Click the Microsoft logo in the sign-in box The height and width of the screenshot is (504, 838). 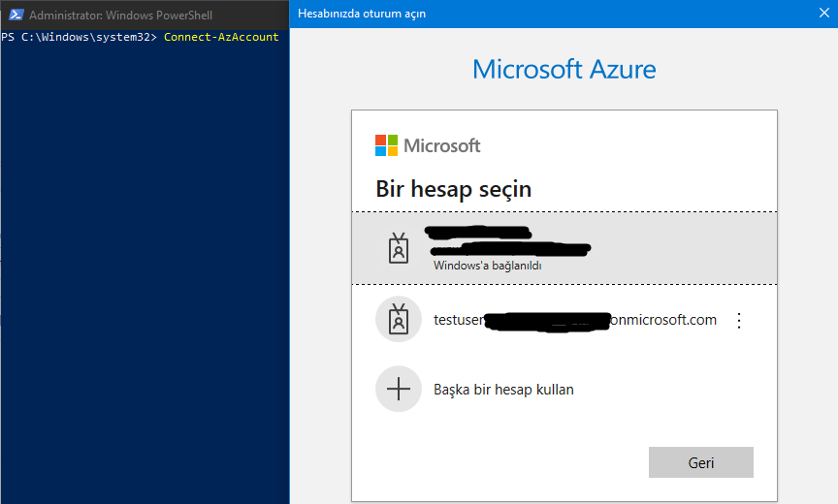click(428, 145)
